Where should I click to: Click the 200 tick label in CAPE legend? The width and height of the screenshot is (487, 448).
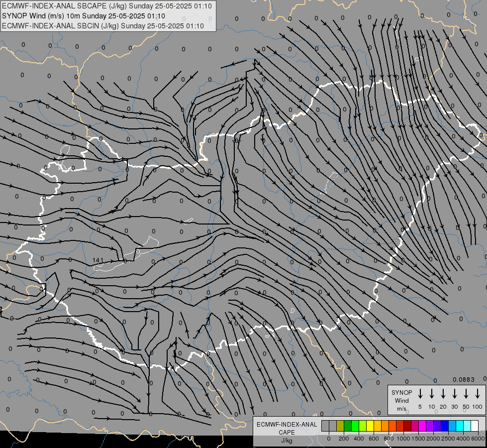tap(344, 439)
